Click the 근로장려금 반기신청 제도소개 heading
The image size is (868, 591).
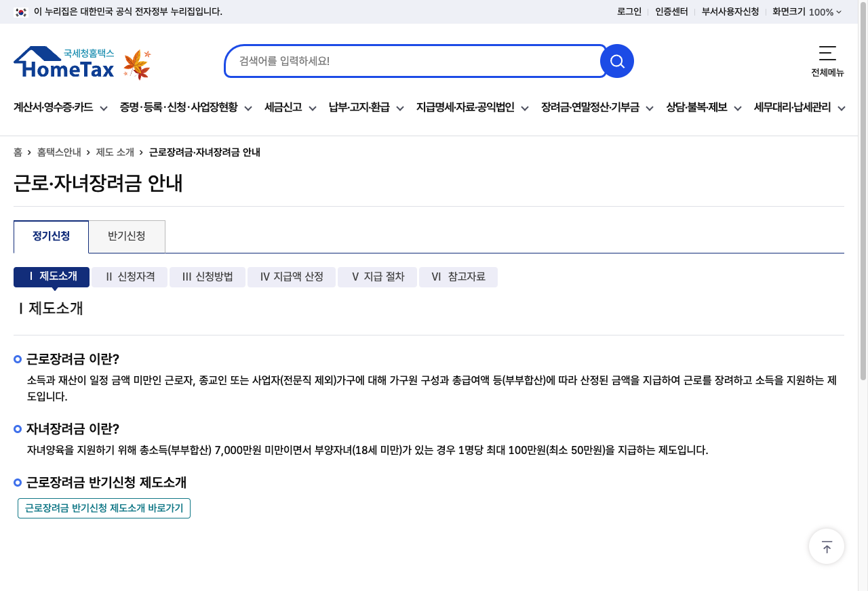106,483
